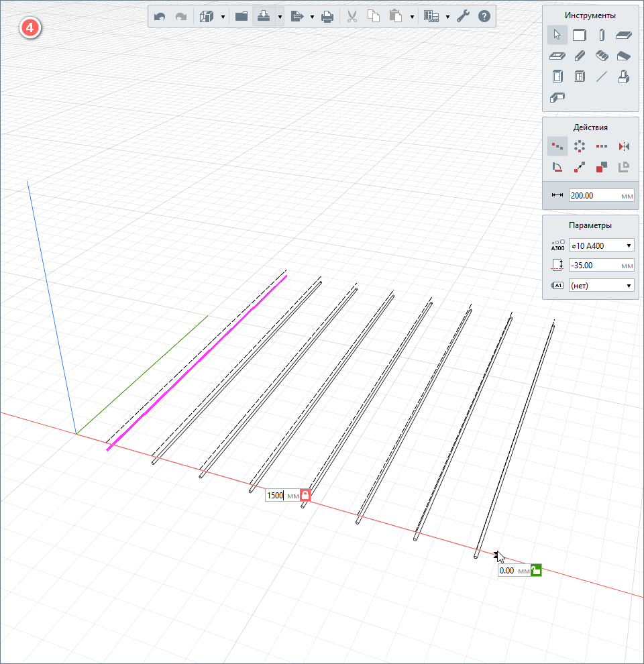Activate the move-by-point action
The image size is (644, 664).
tap(579, 167)
